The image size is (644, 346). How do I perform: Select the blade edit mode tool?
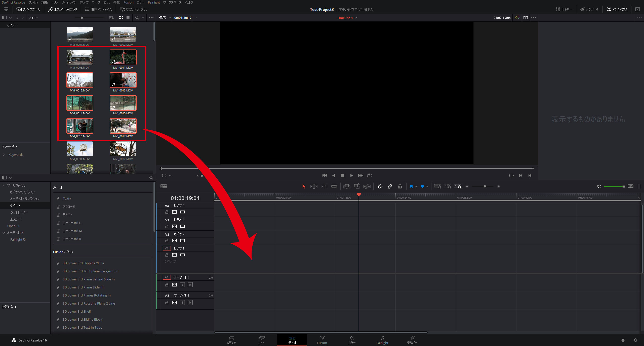coord(334,186)
